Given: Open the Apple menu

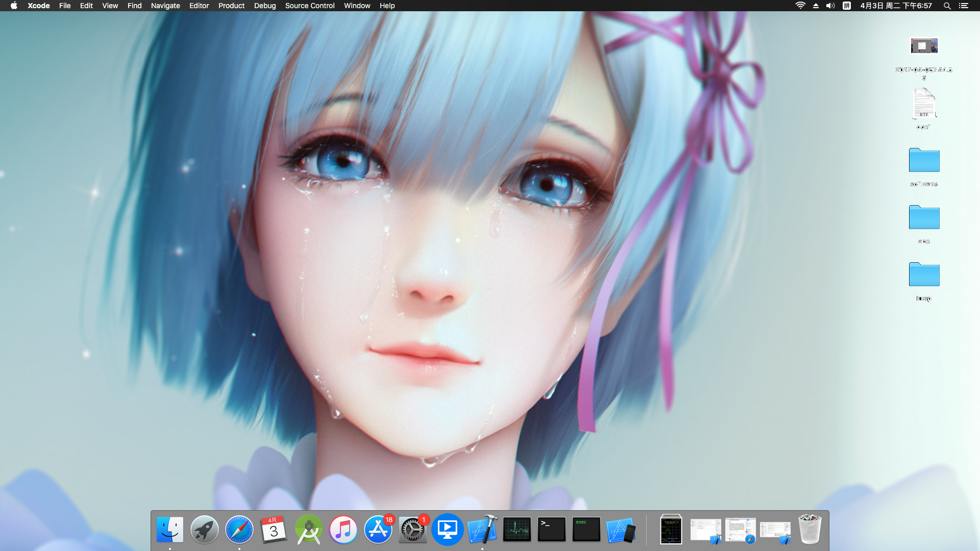Looking at the screenshot, I should point(14,6).
